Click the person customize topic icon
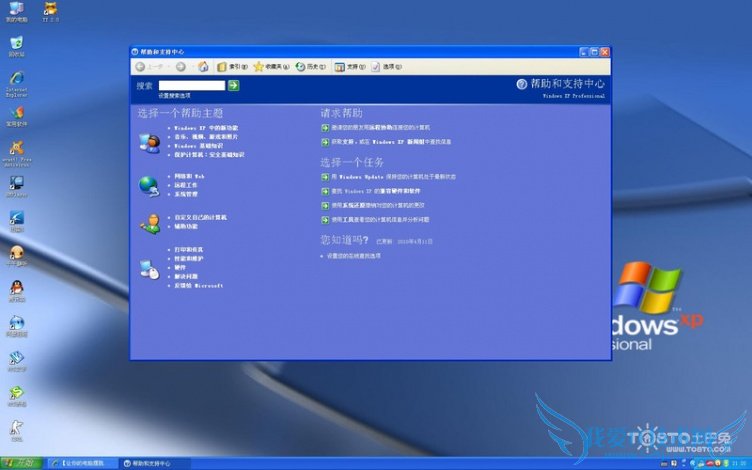Screen dimensions: 752x470 (150, 224)
